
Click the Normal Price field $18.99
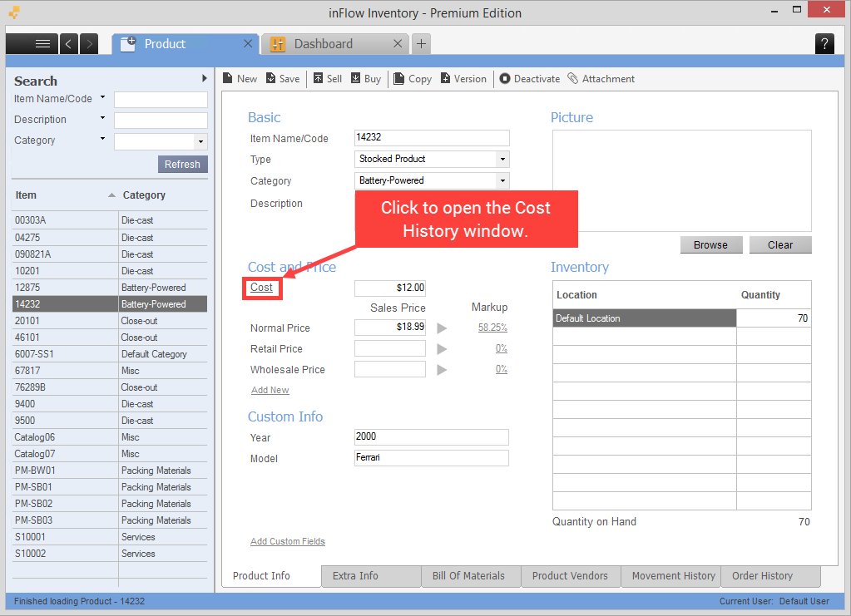pyautogui.click(x=390, y=327)
